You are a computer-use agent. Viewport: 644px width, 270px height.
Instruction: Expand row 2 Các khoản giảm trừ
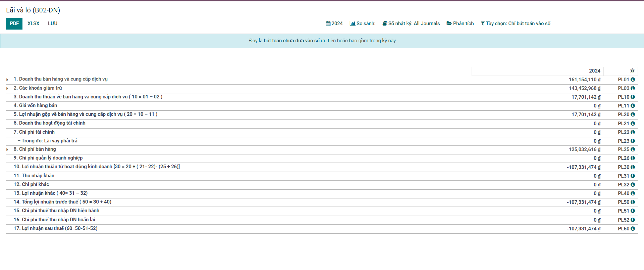tap(7, 88)
